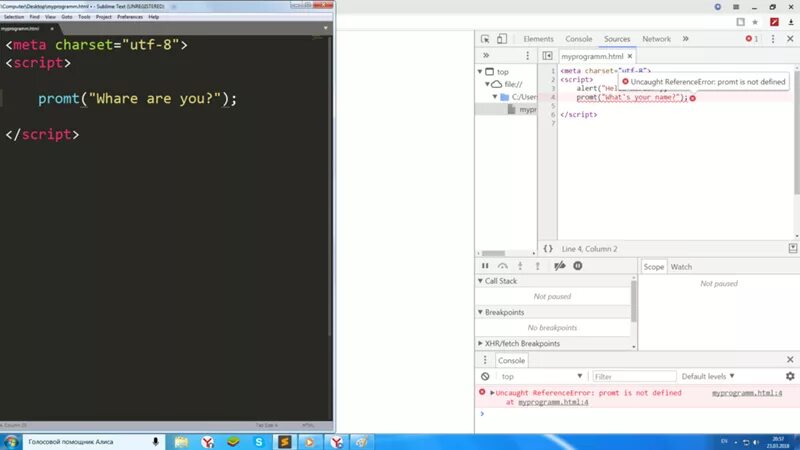Screen dimensions: 800x450
Task: Deactivate breakpoints toggle icon
Action: pos(560,265)
